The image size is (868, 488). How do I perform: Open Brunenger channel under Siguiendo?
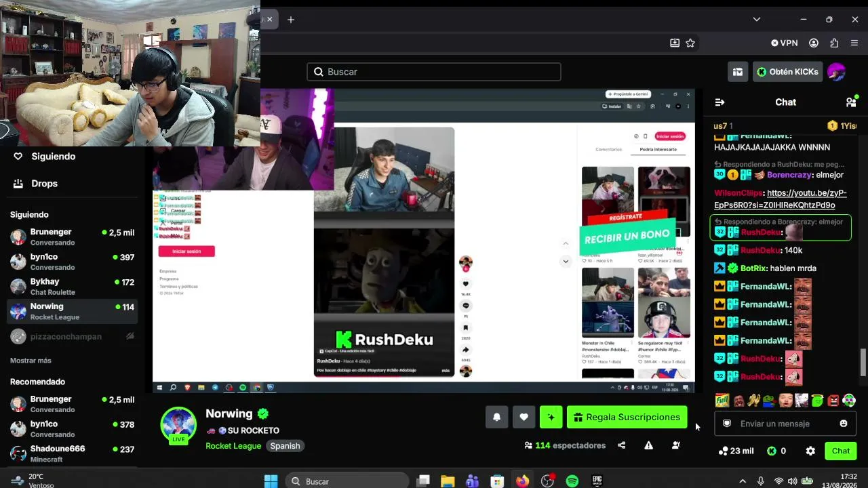72,237
